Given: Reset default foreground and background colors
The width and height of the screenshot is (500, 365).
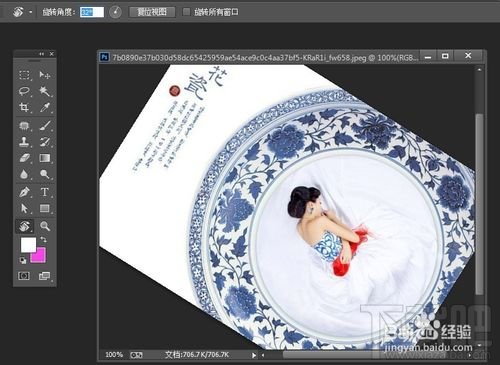Looking at the screenshot, I should pos(23,260).
